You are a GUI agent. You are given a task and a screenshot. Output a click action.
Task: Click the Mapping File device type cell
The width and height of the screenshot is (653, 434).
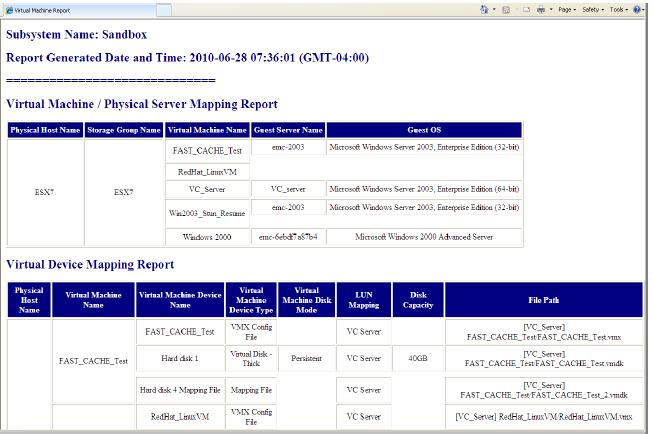coord(251,390)
